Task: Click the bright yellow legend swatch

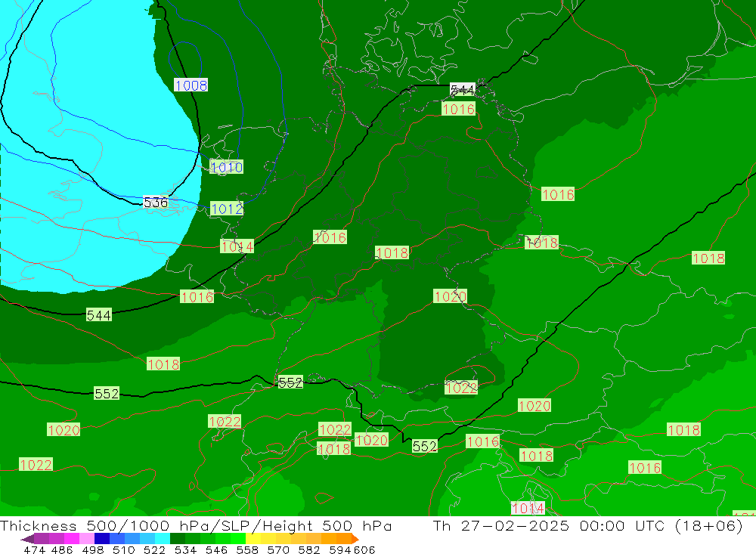Action: (x=253, y=539)
